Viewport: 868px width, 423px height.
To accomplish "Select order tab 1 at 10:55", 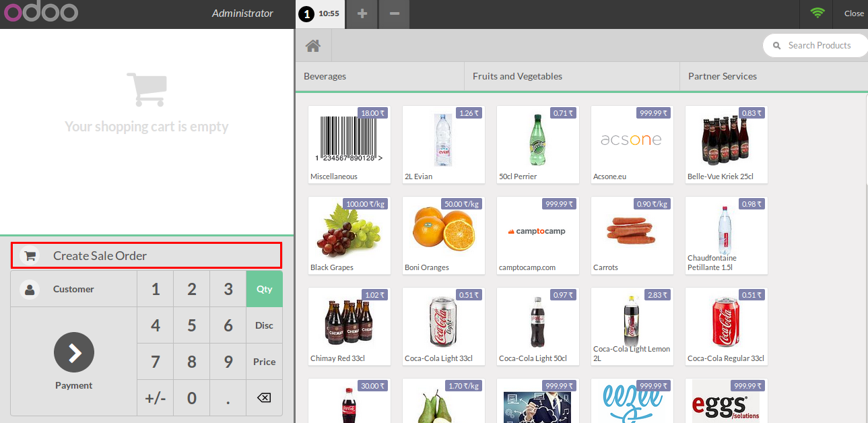I will point(320,13).
